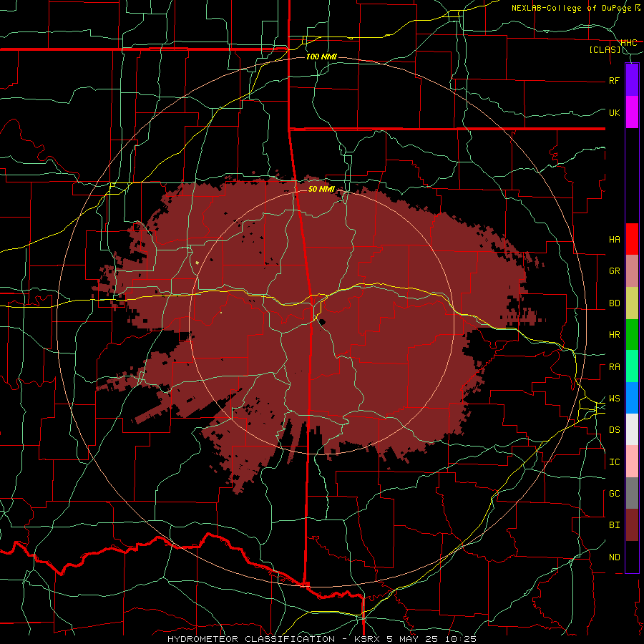The image size is (644, 644).
Task: Click the "NEXLAB-College of DuPage" header text
Action: (572, 8)
